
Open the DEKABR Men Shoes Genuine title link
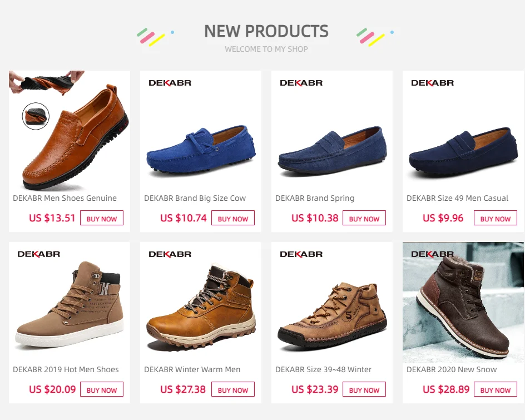pos(65,198)
